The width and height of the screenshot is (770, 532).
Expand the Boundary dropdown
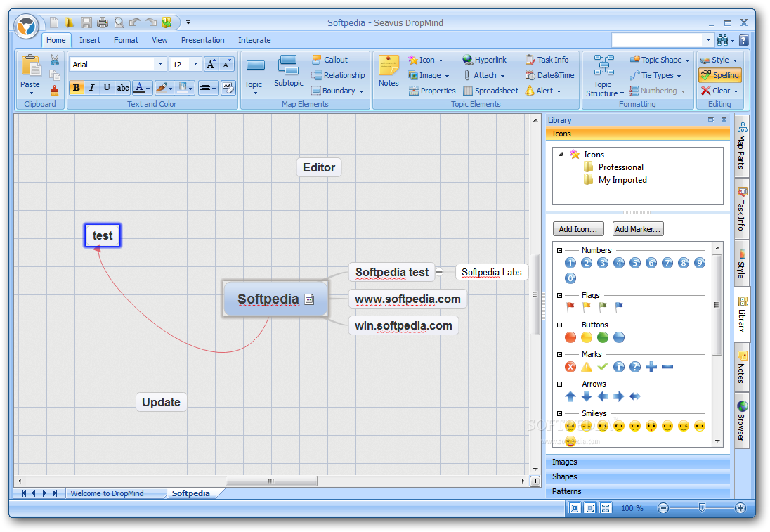[x=361, y=91]
